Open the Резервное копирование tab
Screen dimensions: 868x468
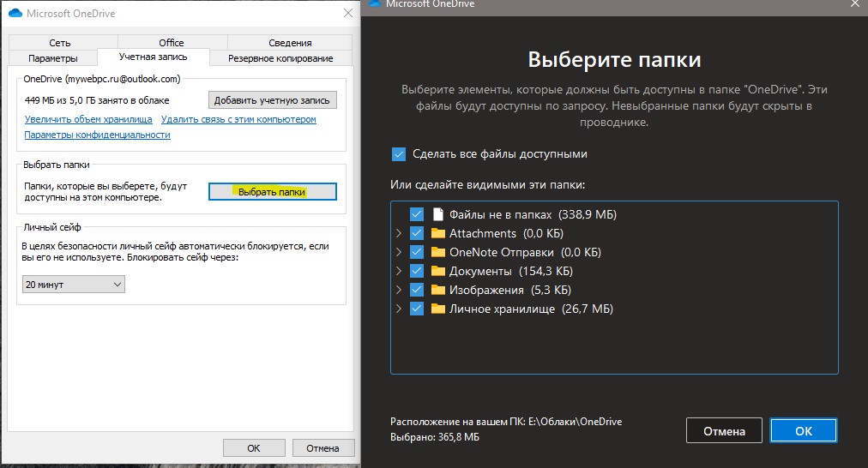click(x=280, y=58)
